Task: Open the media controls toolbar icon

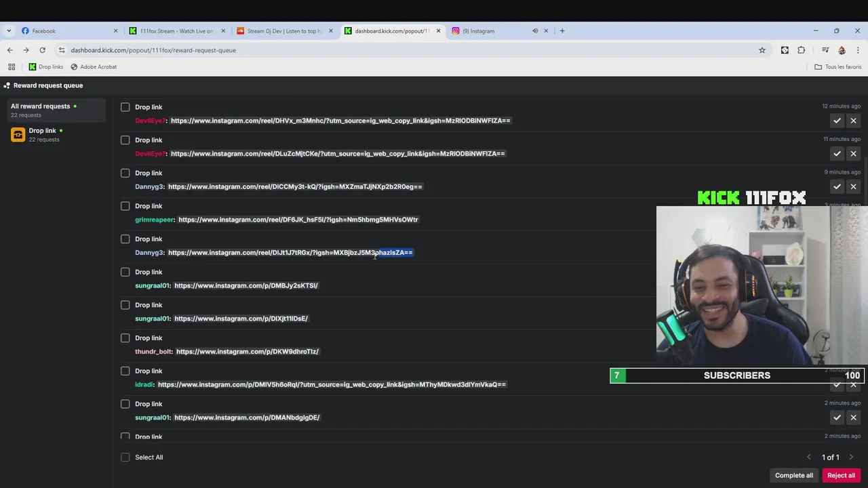Action: pos(825,50)
